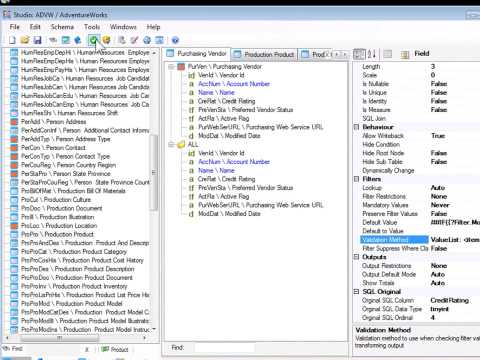The height and width of the screenshot is (360, 480).
Task: Click the pencil edit toolbar icon
Action: (134, 40)
